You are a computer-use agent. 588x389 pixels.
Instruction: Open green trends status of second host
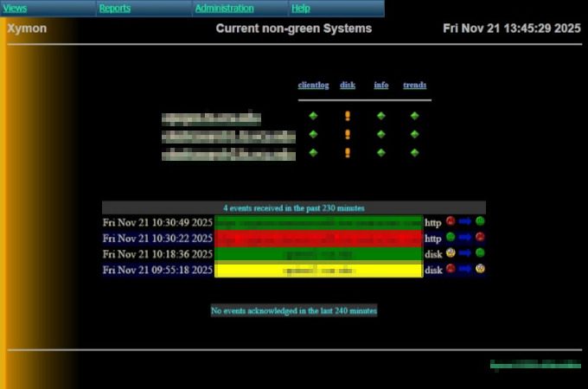click(415, 134)
